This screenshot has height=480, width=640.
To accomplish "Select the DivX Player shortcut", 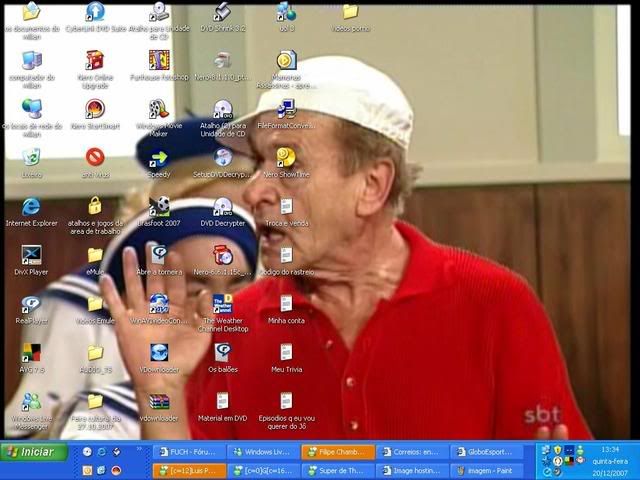I will click(x=31, y=255).
